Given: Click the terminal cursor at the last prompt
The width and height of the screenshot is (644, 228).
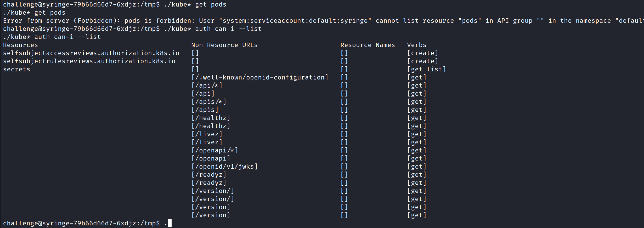Looking at the screenshot, I should [170, 223].
